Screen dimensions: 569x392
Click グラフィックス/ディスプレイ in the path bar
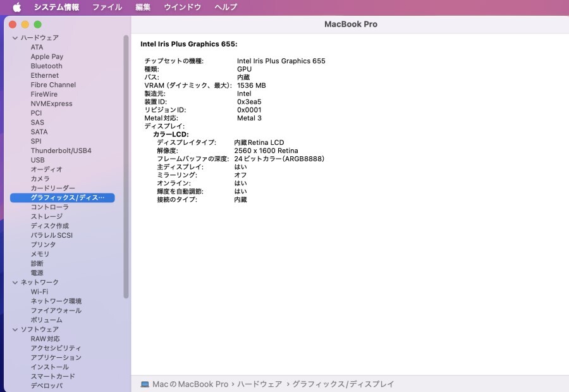point(343,384)
